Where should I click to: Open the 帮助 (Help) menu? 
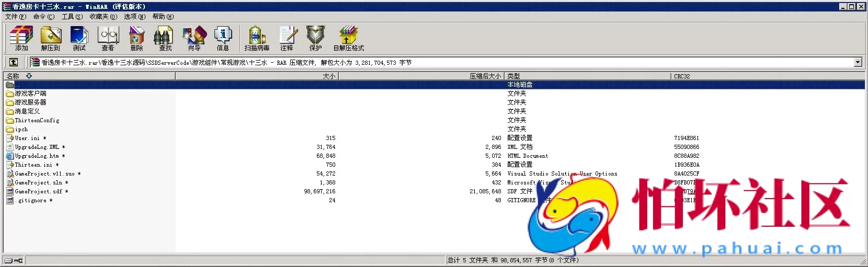pos(163,17)
